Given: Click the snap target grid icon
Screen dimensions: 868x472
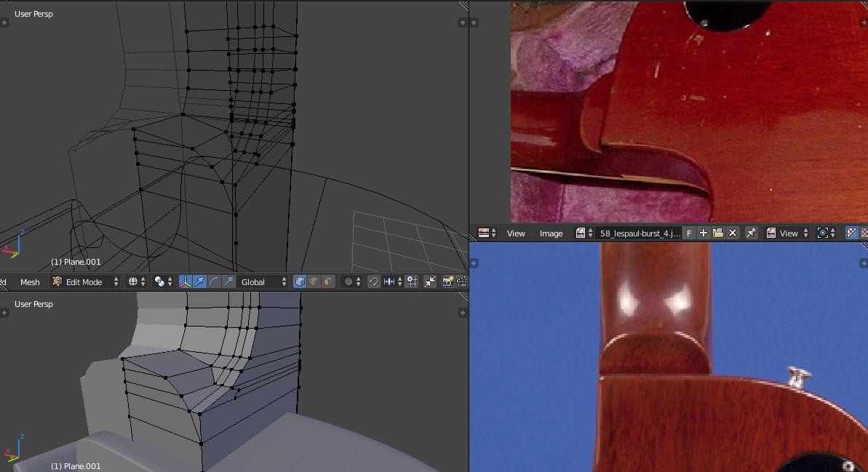Looking at the screenshot, I should tap(412, 281).
